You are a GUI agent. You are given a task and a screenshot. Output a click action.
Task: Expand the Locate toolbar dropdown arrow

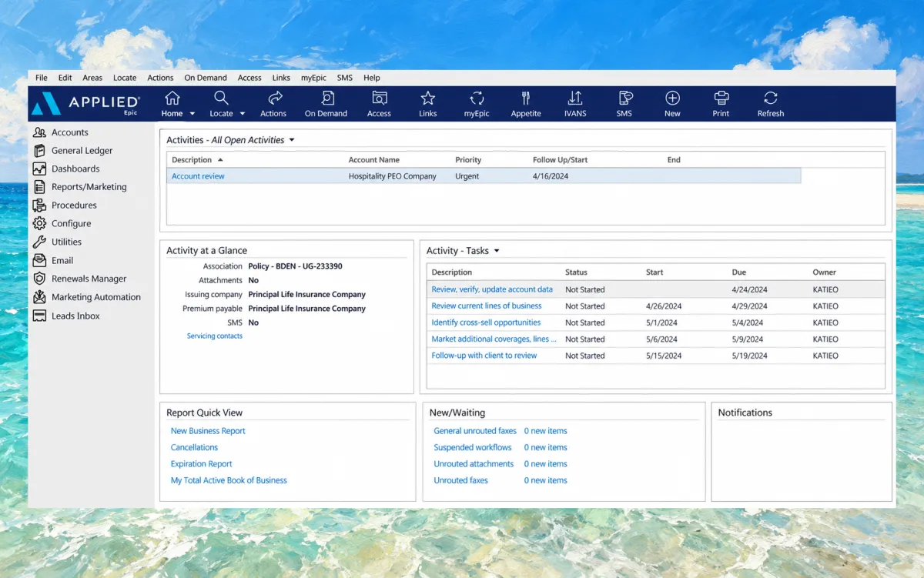click(243, 114)
